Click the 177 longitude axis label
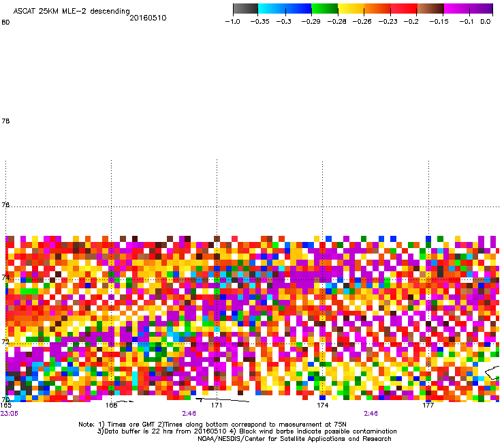The width and height of the screenshot is (504, 443). pos(428,406)
